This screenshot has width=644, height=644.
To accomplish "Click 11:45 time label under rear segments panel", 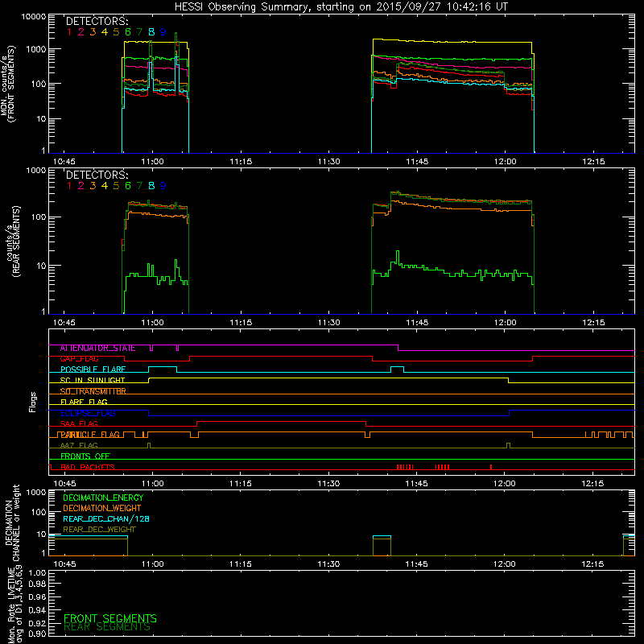I will point(417,323).
